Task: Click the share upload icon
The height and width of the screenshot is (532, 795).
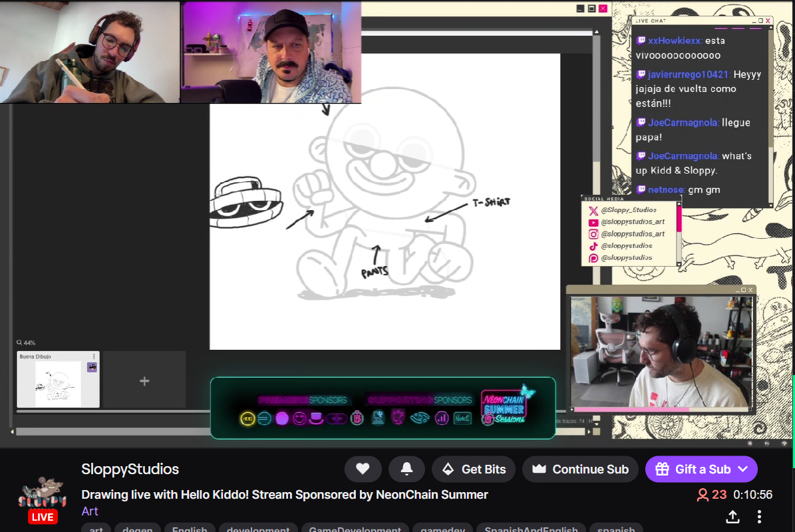Action: tap(732, 516)
